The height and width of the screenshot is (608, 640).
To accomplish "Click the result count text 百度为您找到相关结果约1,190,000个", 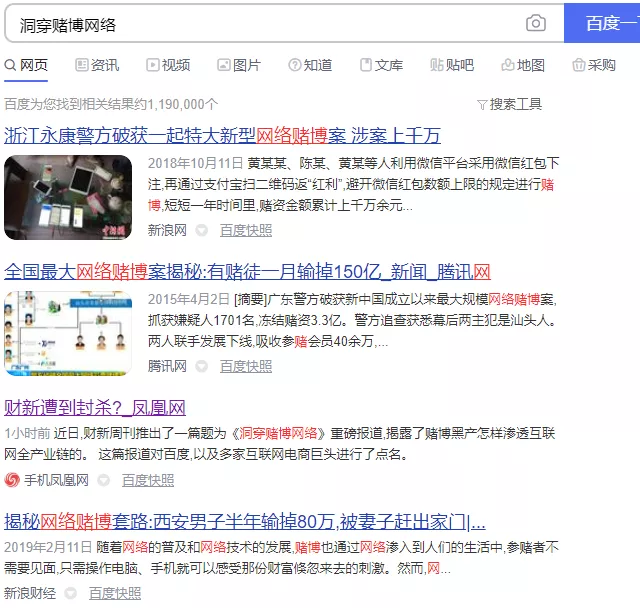I will [x=111, y=104].
